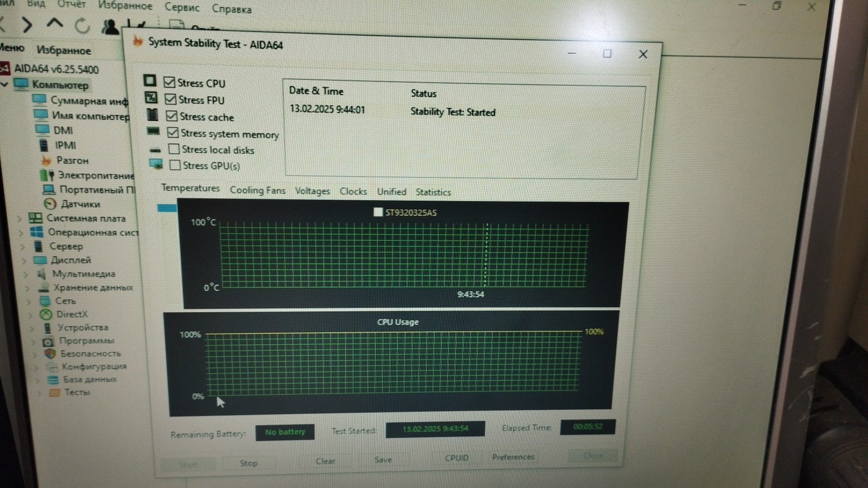
Task: Enable the Stress GPU(s) checkbox
Action: click(175, 165)
